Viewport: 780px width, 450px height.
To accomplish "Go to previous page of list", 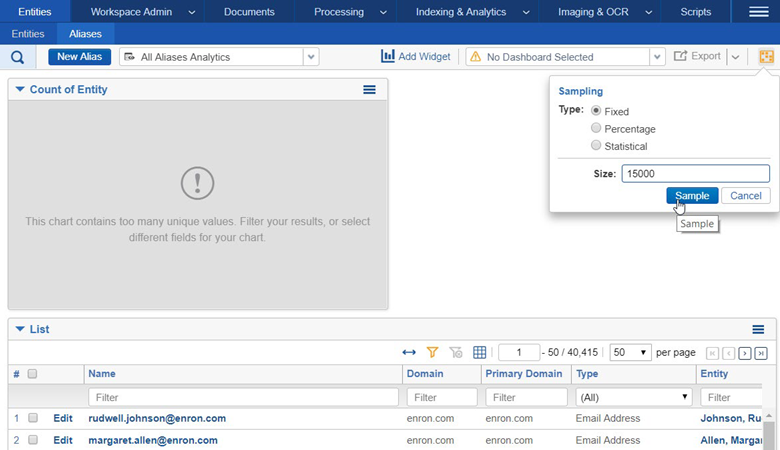I will coord(729,353).
